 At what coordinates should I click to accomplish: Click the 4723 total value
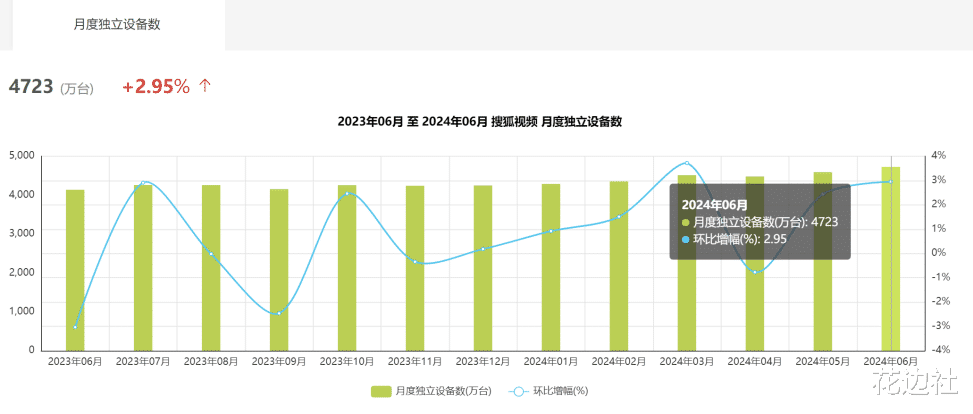click(x=30, y=87)
